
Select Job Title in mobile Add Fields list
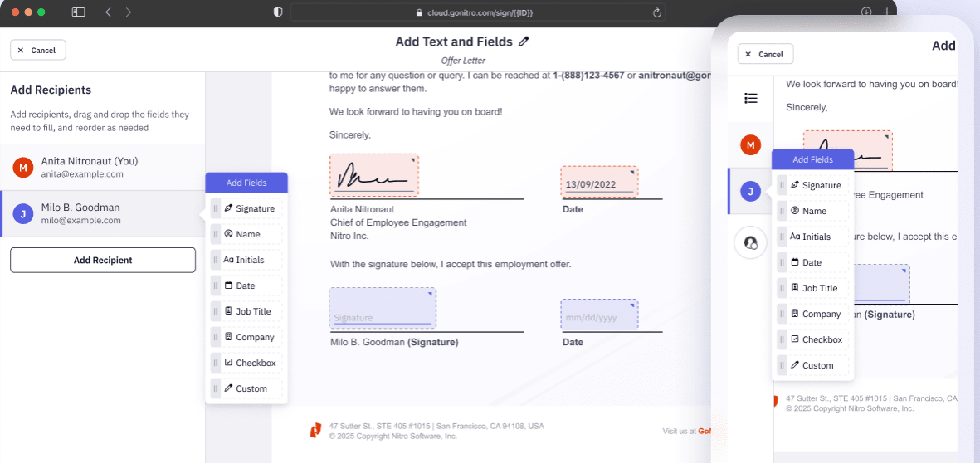tap(813, 288)
